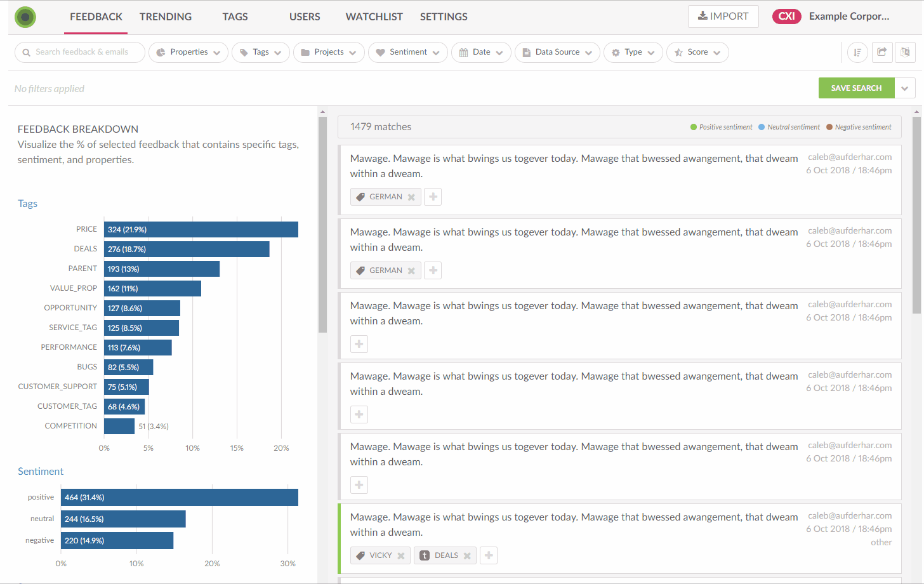Toggle the translate feedback icon

click(905, 52)
